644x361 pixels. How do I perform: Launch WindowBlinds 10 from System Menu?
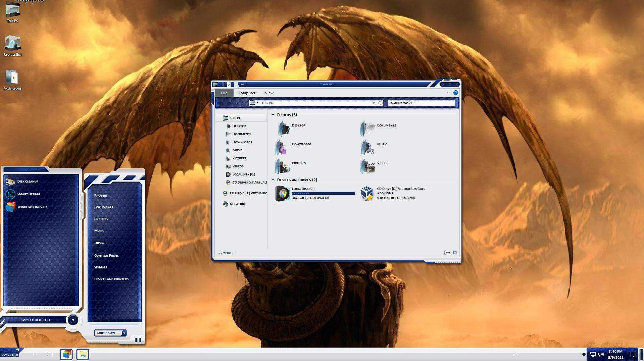26,207
